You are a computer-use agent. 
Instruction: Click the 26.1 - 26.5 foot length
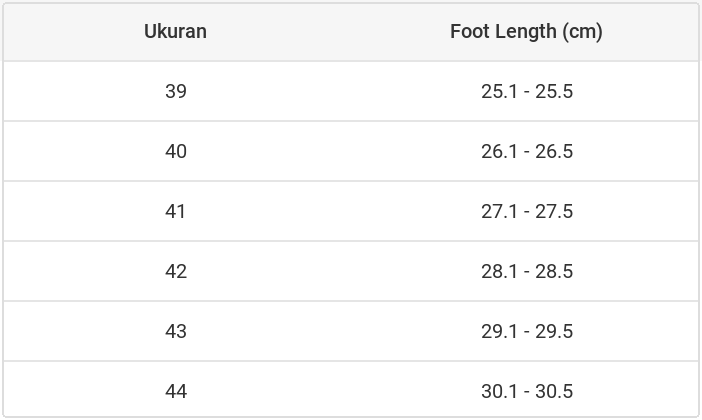[526, 151]
